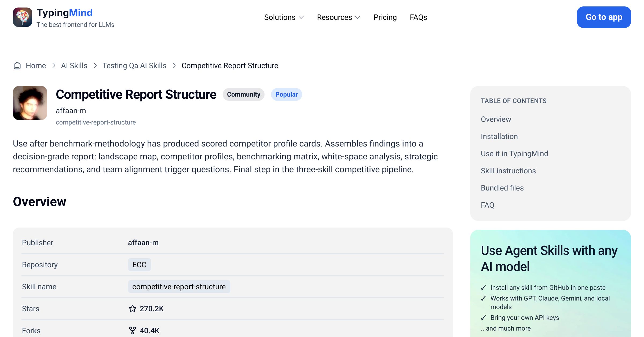Click publisher value affaan-m in table
This screenshot has height=337, width=644.
click(143, 243)
